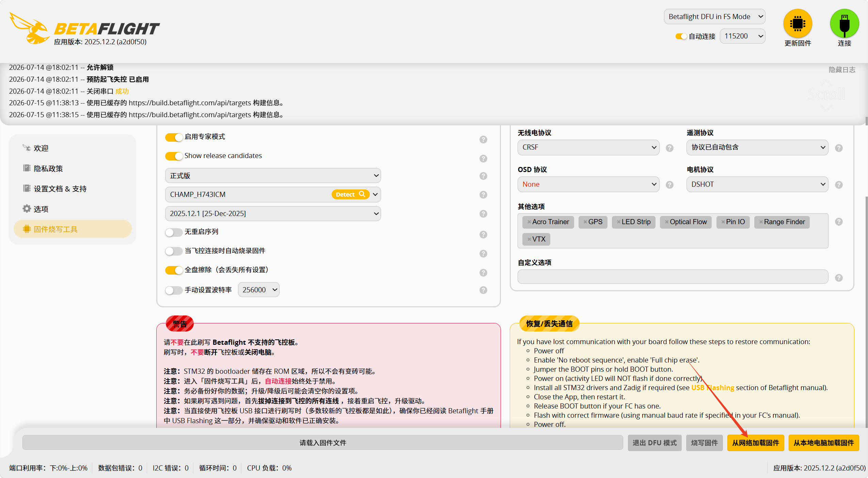Screen dimensions: 868x478
Task: Turn off 全盘擦除 toggle
Action: pyautogui.click(x=174, y=270)
